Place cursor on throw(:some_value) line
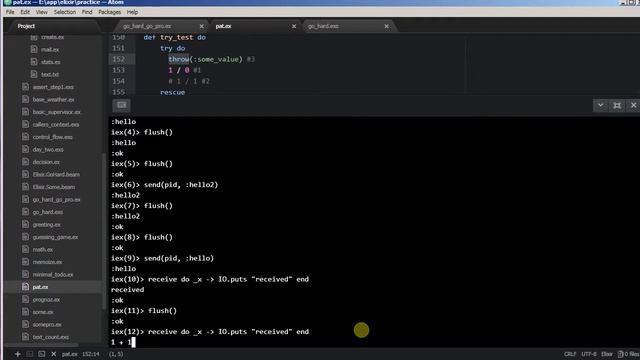640x360 pixels. pos(211,59)
